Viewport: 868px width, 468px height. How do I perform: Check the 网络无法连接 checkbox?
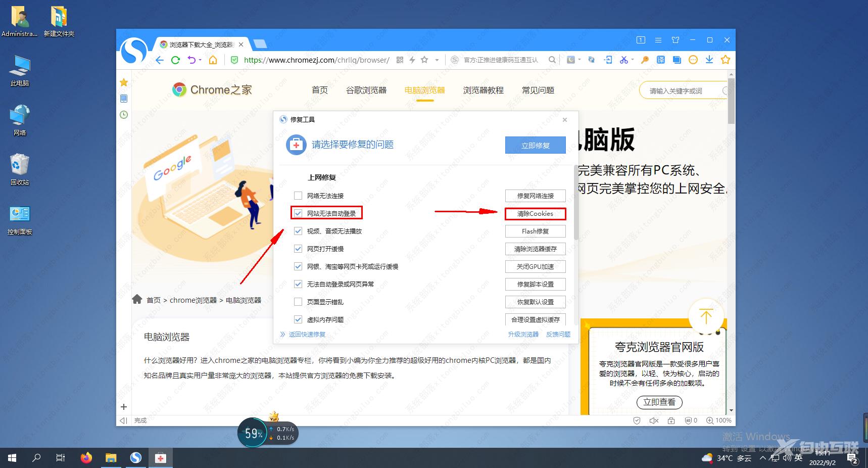[x=298, y=195]
